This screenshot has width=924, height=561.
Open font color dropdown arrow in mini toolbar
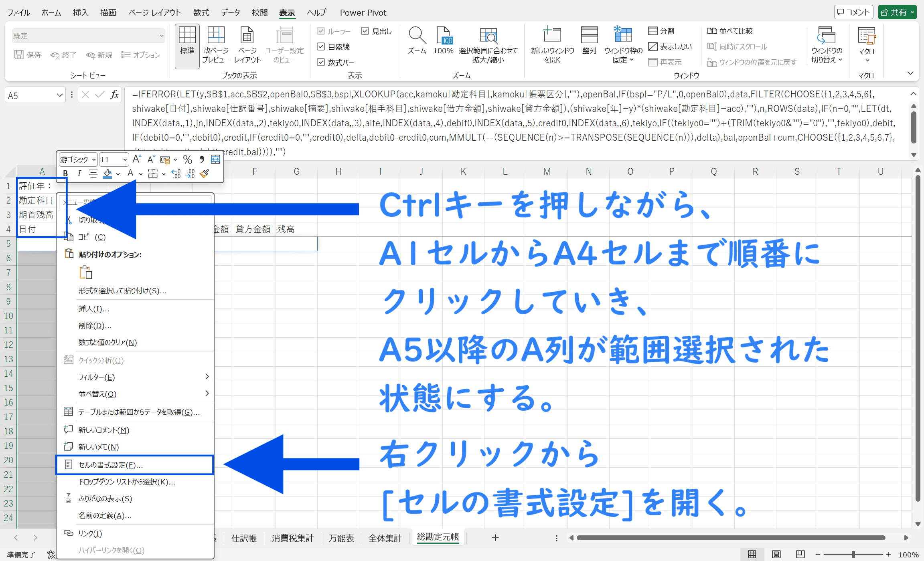(141, 174)
